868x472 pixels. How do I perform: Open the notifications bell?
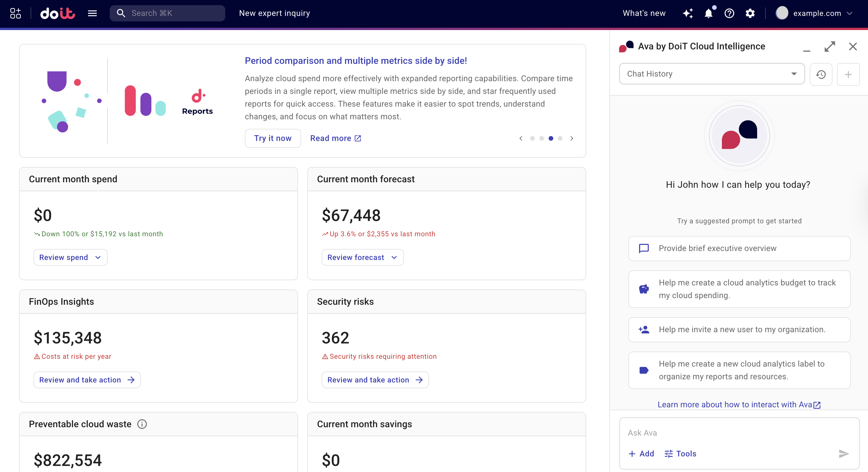709,13
